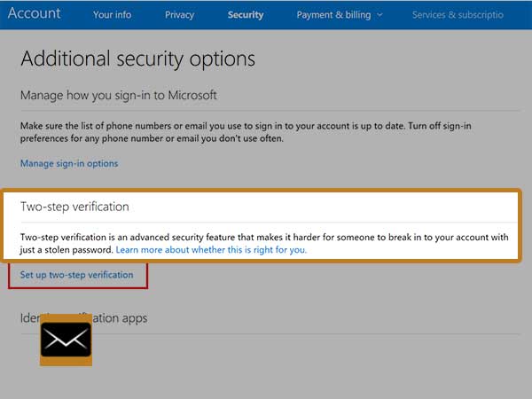
Task: Click the orange square behind envelope icon
Action: (x=66, y=340)
